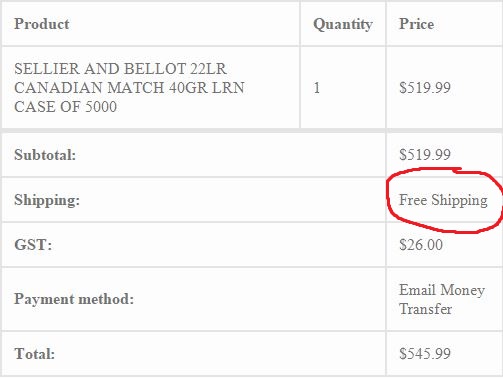The width and height of the screenshot is (503, 378).
Task: Click the Email Money Transfer text
Action: point(442,299)
